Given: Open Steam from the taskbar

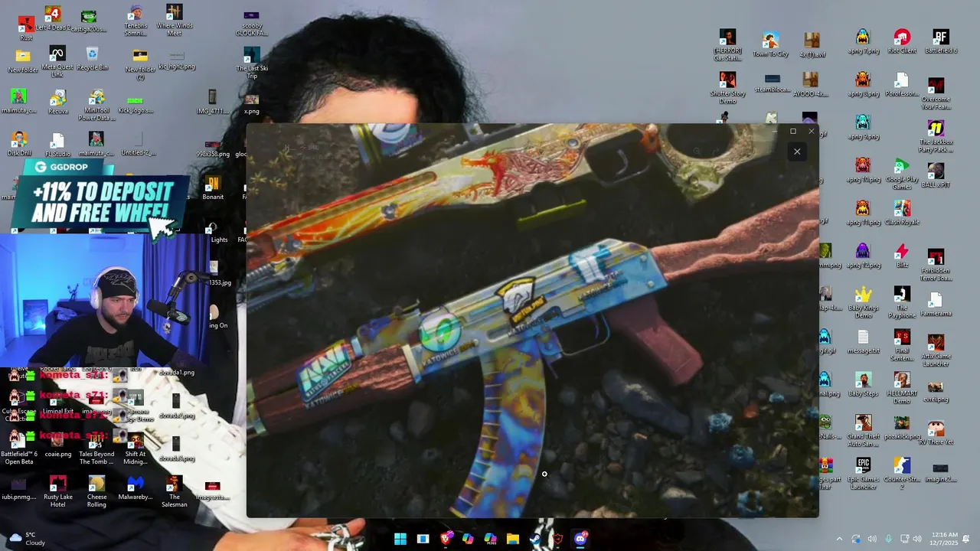Looking at the screenshot, I should [x=535, y=539].
